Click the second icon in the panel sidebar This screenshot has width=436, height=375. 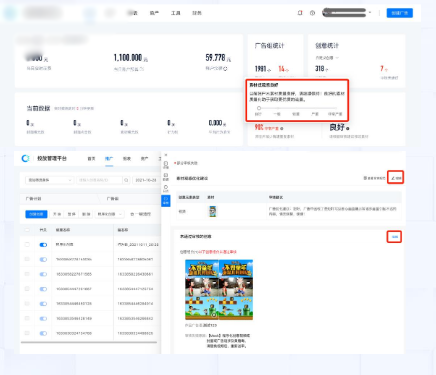pyautogui.click(x=166, y=177)
